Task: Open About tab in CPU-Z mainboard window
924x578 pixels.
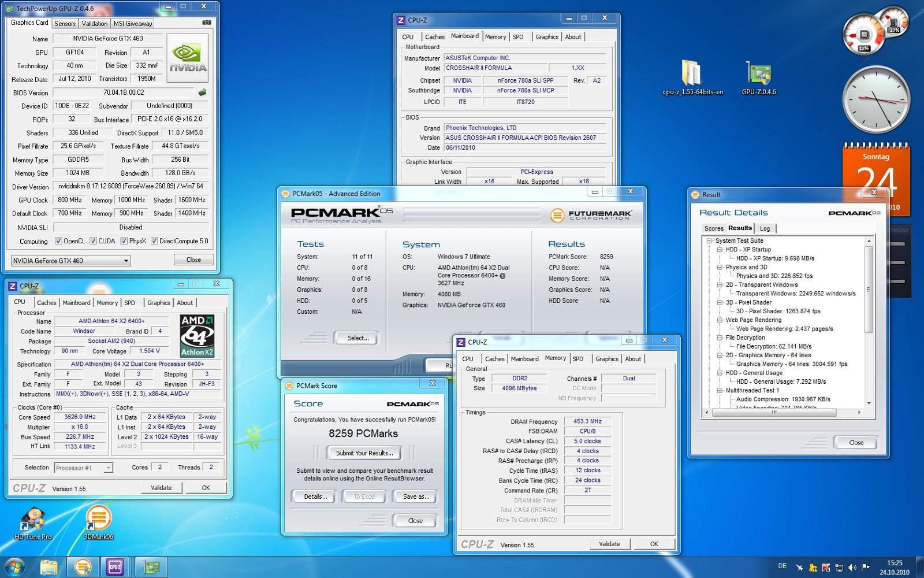Action: coord(573,37)
